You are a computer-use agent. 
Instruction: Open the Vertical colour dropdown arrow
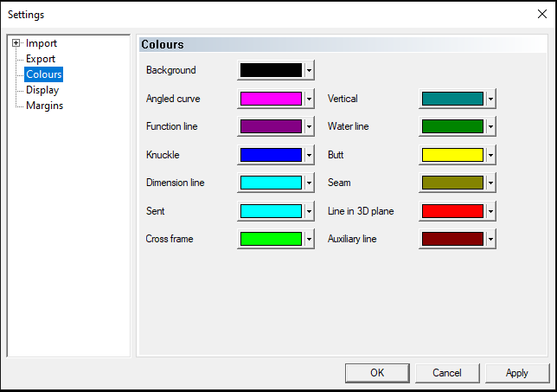click(490, 99)
